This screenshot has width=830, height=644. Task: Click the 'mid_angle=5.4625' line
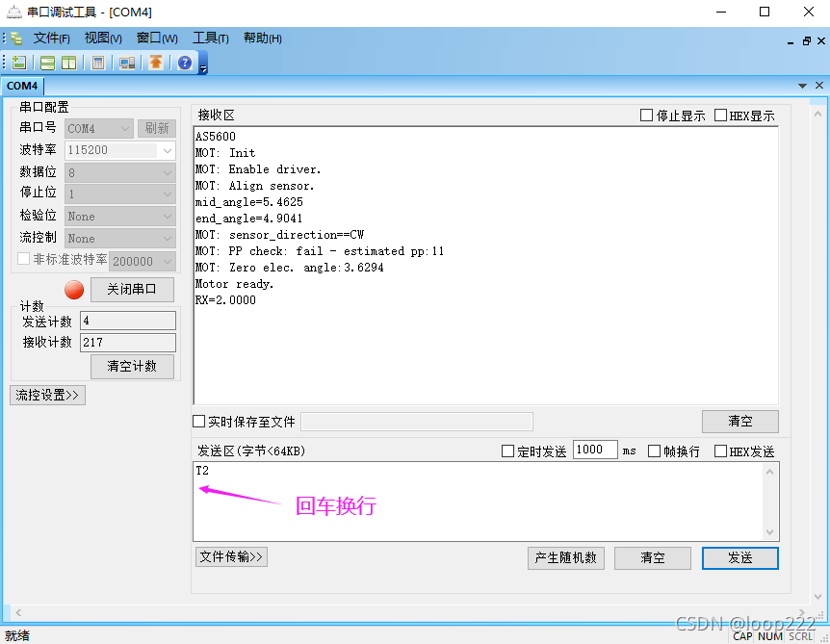(x=249, y=202)
